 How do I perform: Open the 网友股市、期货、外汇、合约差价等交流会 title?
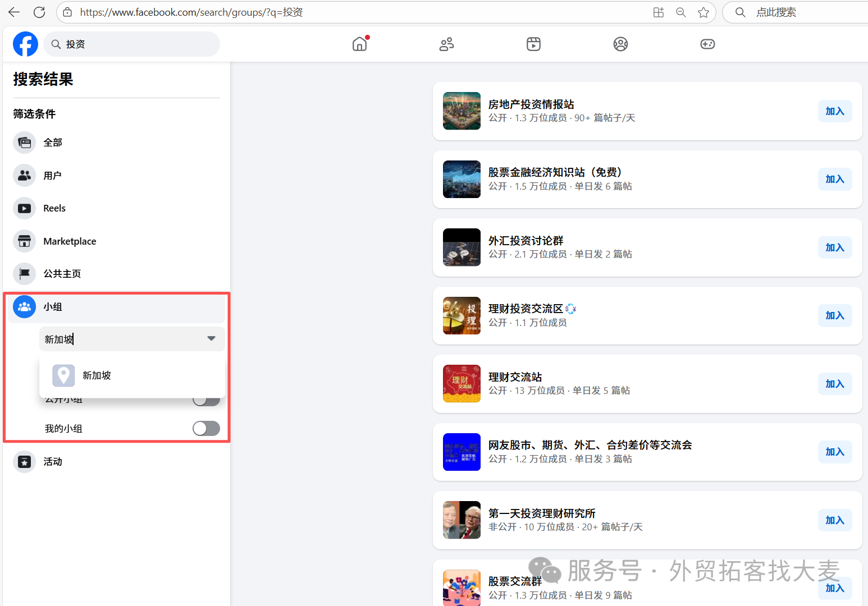click(x=590, y=445)
